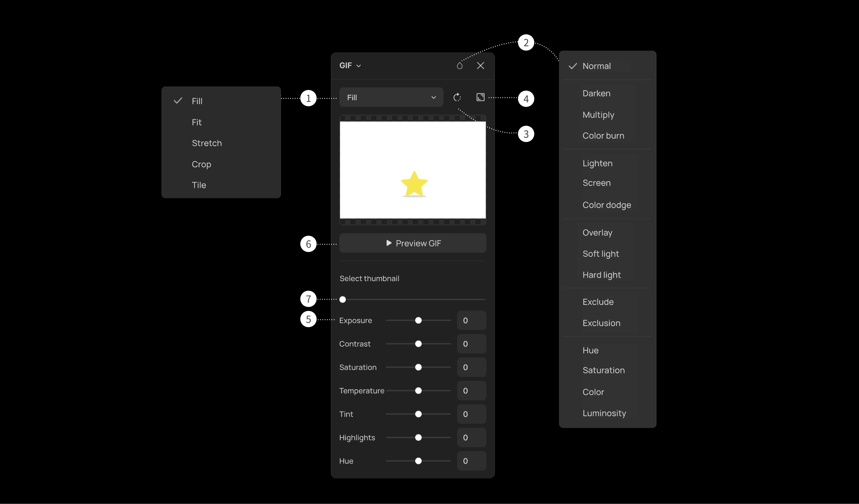Click the reset/clear icon in GIF header
859x504 pixels.
pos(459,65)
